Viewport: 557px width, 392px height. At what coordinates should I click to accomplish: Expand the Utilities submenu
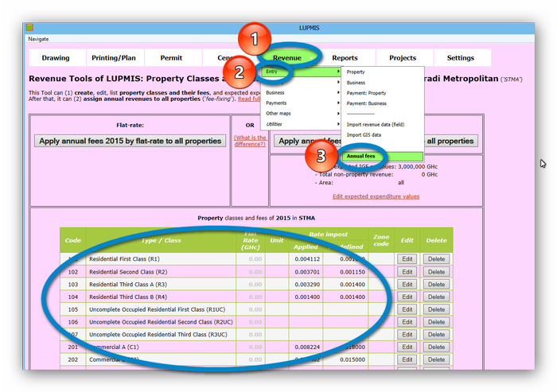[x=302, y=124]
